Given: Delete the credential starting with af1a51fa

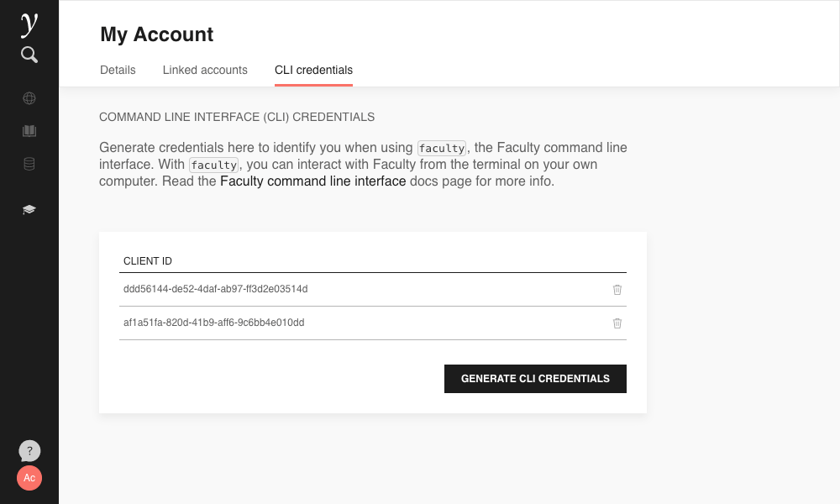Looking at the screenshot, I should [x=617, y=323].
